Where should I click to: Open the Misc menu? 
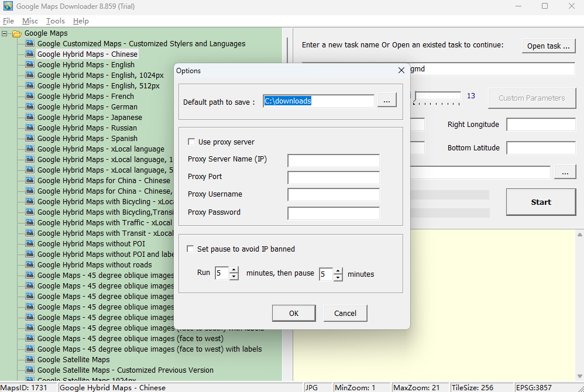[29, 20]
